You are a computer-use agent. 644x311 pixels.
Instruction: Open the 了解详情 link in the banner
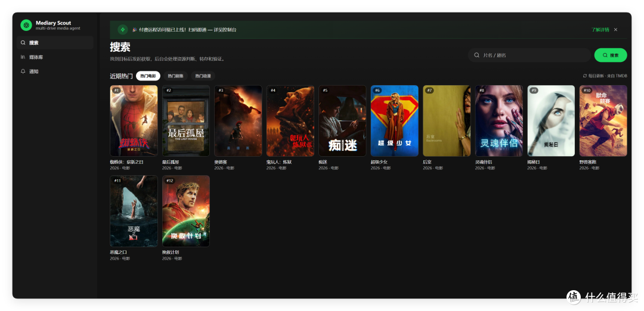(600, 30)
